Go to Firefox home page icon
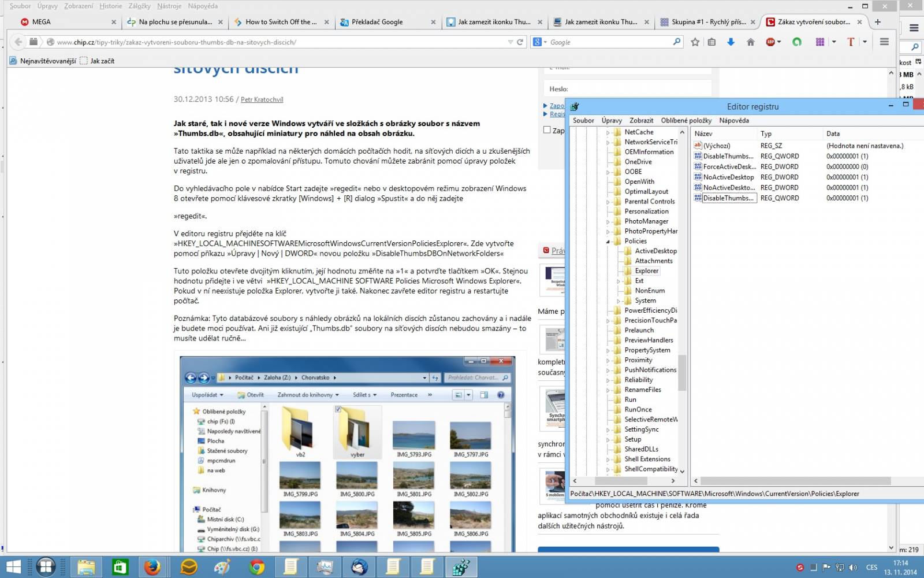 pyautogui.click(x=750, y=42)
